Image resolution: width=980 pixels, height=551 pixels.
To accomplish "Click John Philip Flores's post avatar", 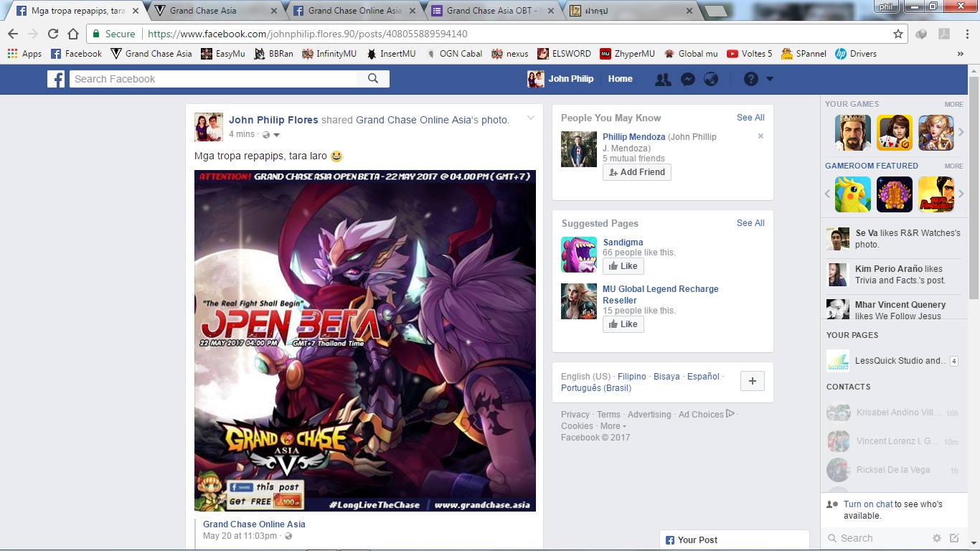I will 209,127.
